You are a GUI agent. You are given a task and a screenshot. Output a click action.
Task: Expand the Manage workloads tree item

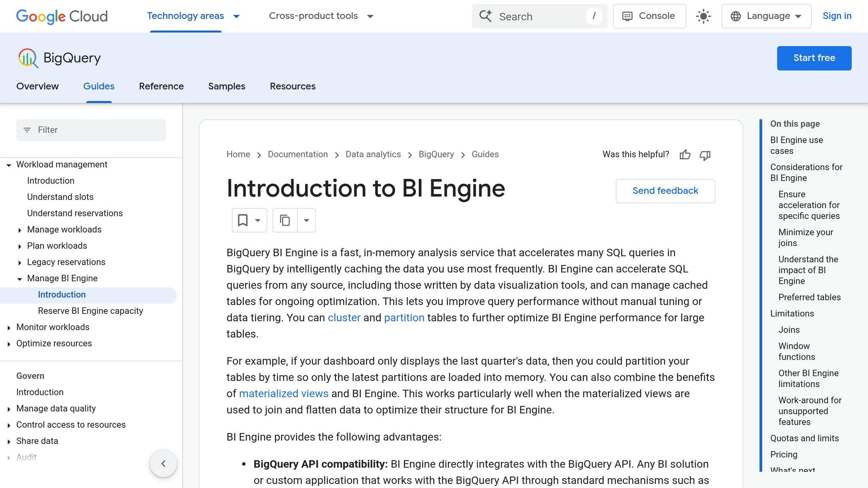click(19, 230)
